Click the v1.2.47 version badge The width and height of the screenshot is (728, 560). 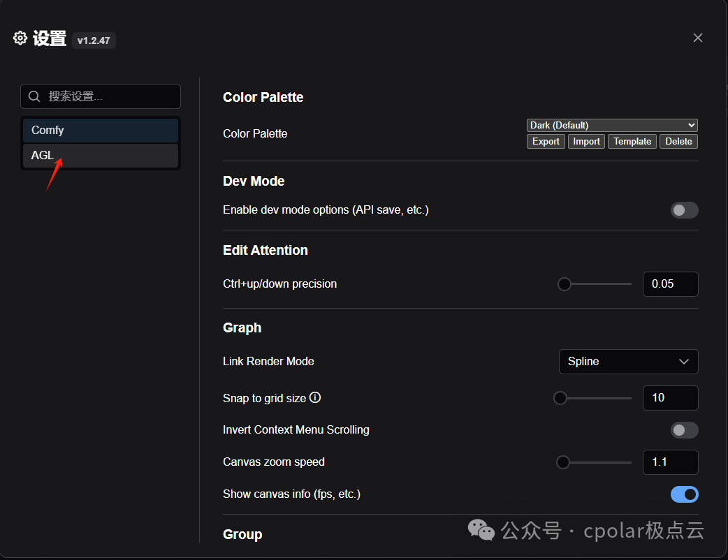pos(94,40)
